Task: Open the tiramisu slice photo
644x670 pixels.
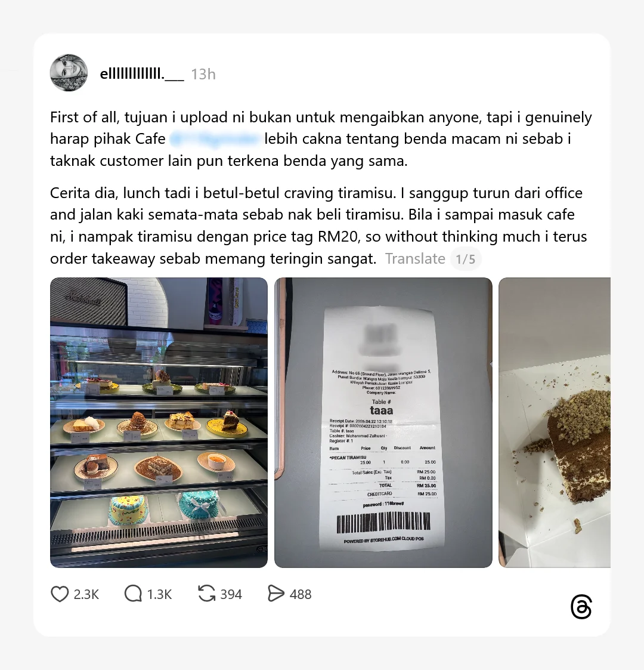Action: [555, 422]
